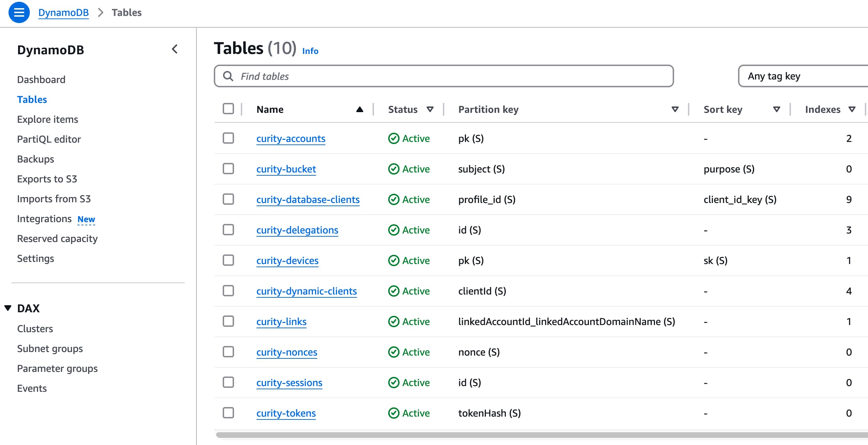Select the curity-nonces row checkbox
Screen dimensions: 868x445
pos(228,352)
